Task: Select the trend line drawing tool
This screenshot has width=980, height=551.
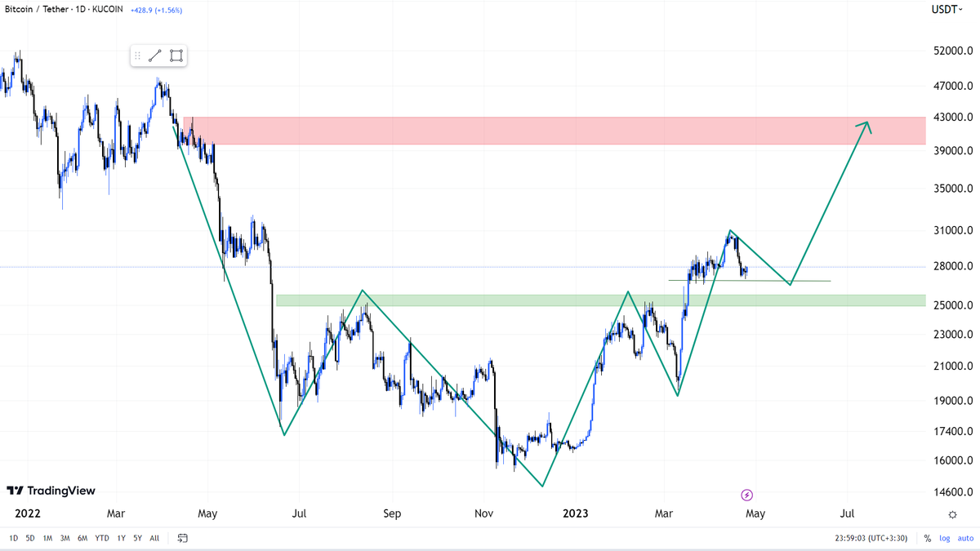Action: point(155,56)
